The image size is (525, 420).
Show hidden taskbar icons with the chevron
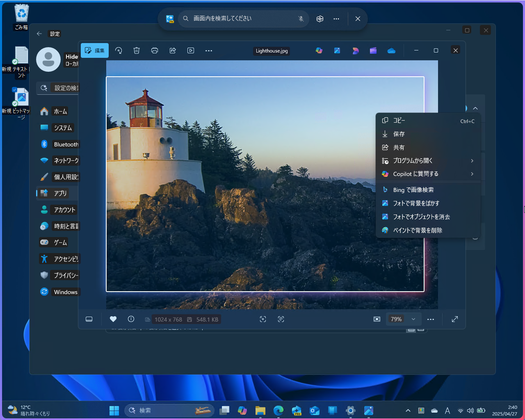tap(408, 410)
